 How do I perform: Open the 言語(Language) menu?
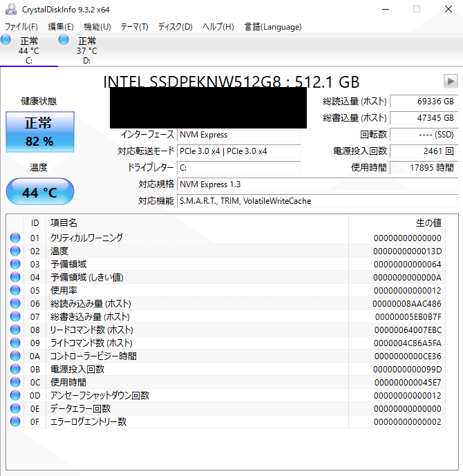[273, 27]
